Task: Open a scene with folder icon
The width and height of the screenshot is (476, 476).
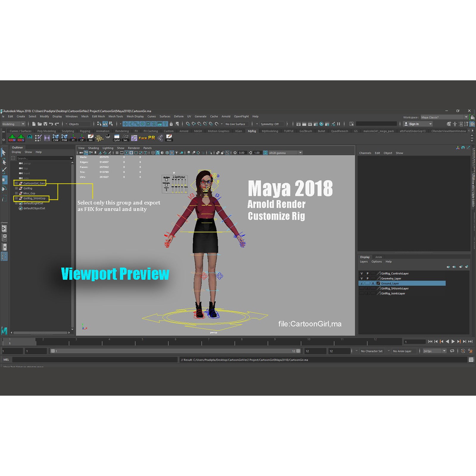Action: pyautogui.click(x=40, y=124)
